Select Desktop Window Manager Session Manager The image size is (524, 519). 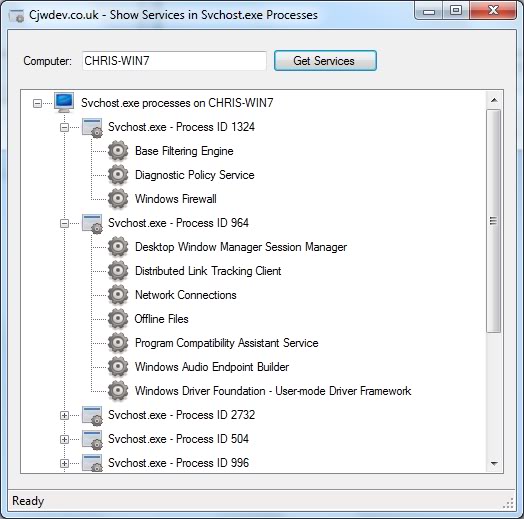tap(241, 247)
